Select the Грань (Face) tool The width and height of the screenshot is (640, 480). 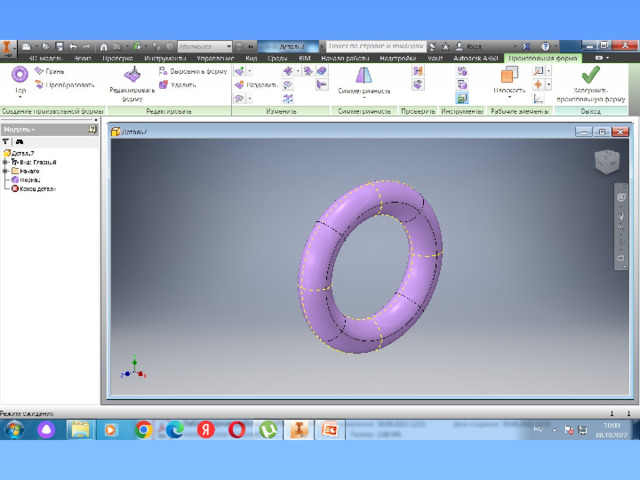[x=50, y=72]
